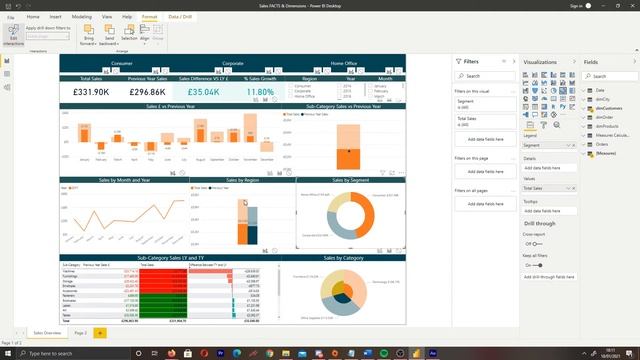Add a new report page with plus button
Viewport: 640px width, 360px height.
(100, 333)
